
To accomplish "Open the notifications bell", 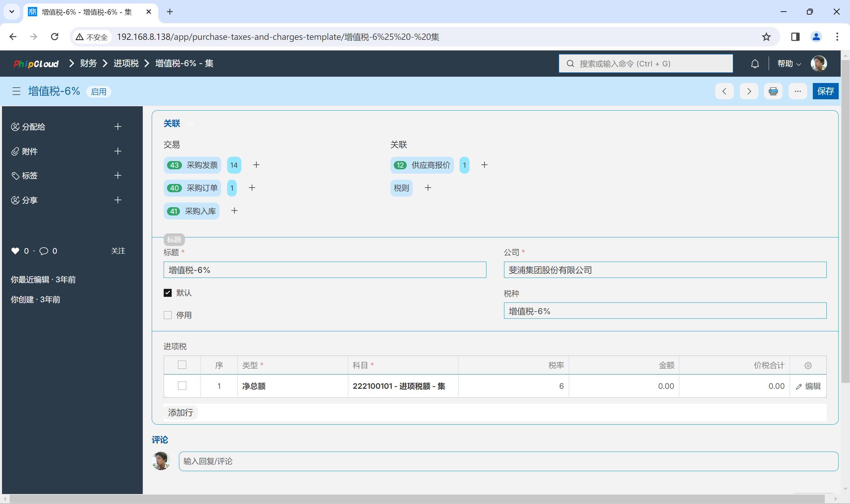I will tap(755, 64).
